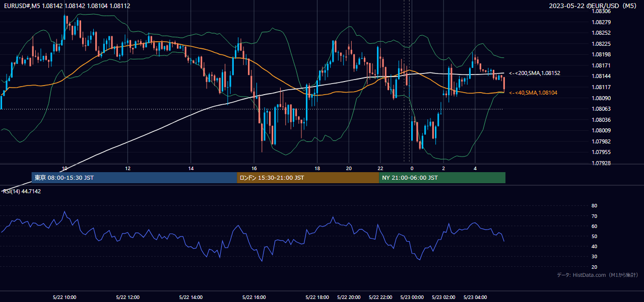Select the 東京 08:00-15:30 JST session bar

coord(134,178)
